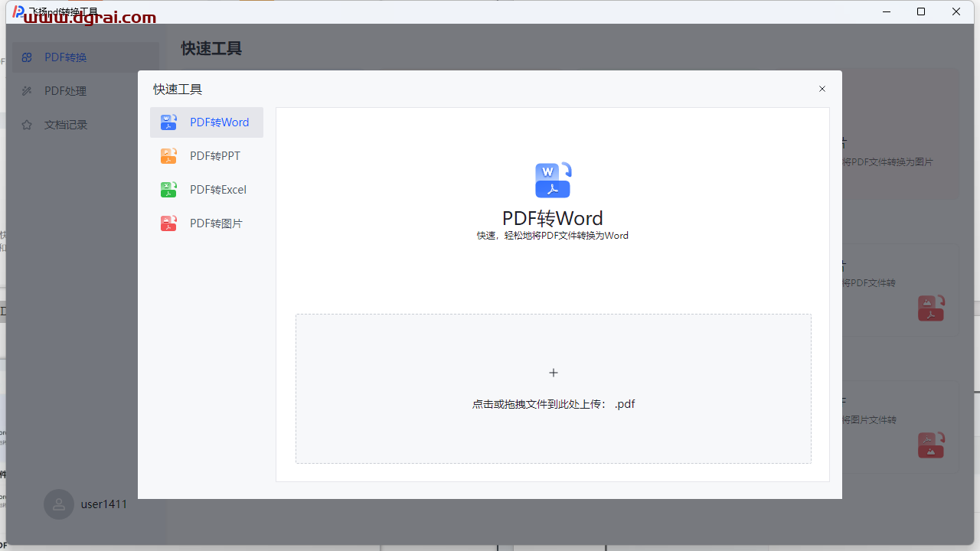This screenshot has width=980, height=551.
Task: Close the application window
Action: click(x=956, y=11)
